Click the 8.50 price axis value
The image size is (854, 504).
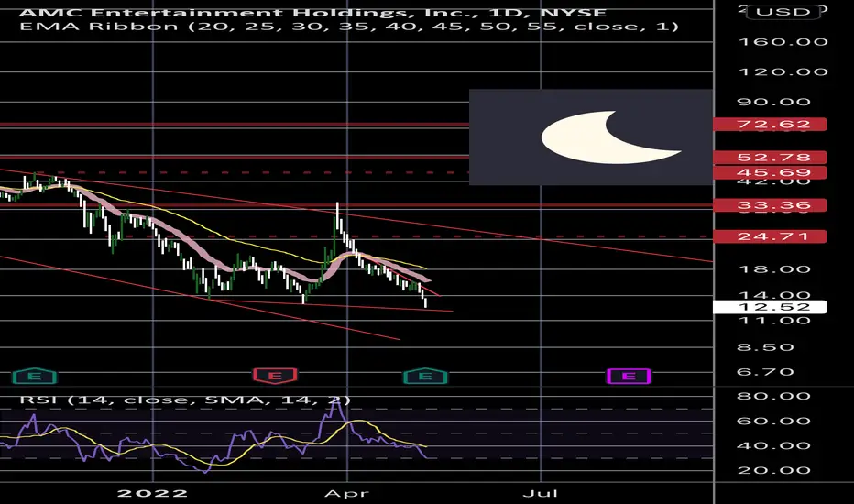click(x=765, y=347)
